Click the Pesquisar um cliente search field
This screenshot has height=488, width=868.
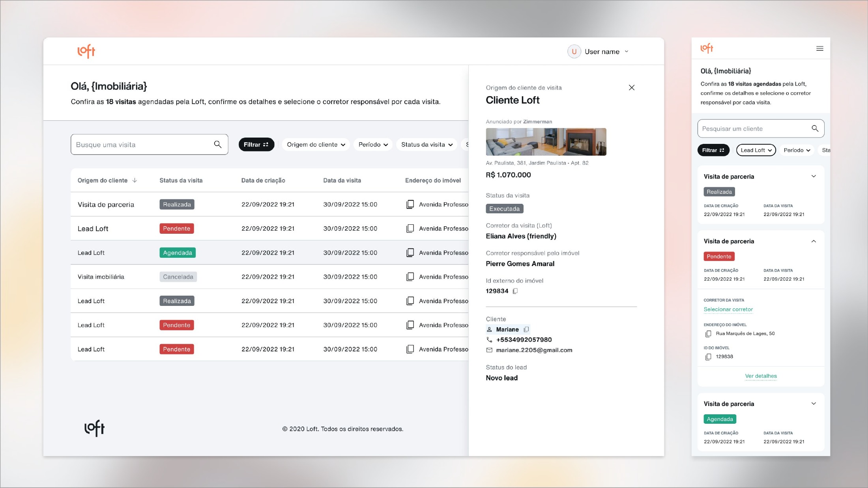tap(761, 129)
